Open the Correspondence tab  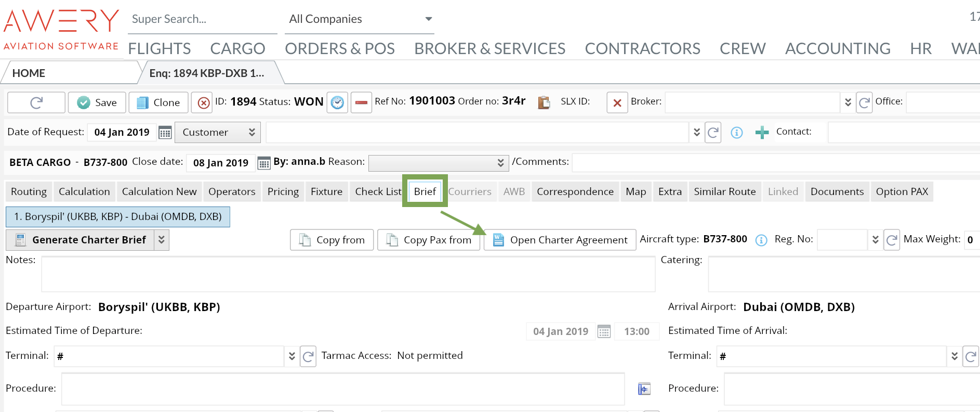(x=575, y=191)
